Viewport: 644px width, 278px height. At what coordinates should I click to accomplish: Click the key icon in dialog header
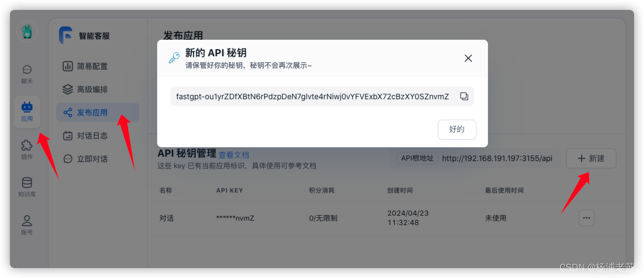(x=174, y=58)
